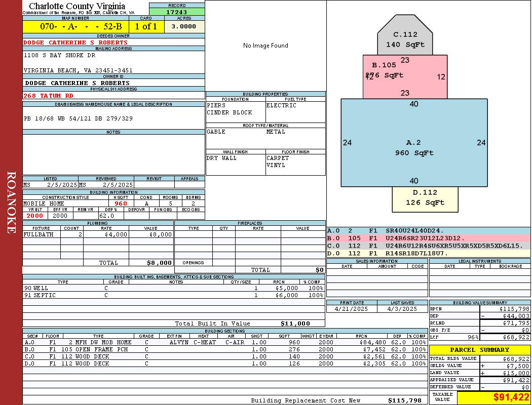This screenshot has width=532, height=405.
Task: Click floor finish CARPET
Action: coord(278,158)
